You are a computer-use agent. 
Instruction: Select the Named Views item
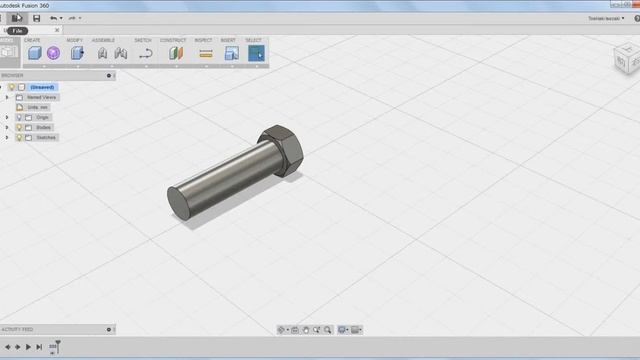[41, 97]
